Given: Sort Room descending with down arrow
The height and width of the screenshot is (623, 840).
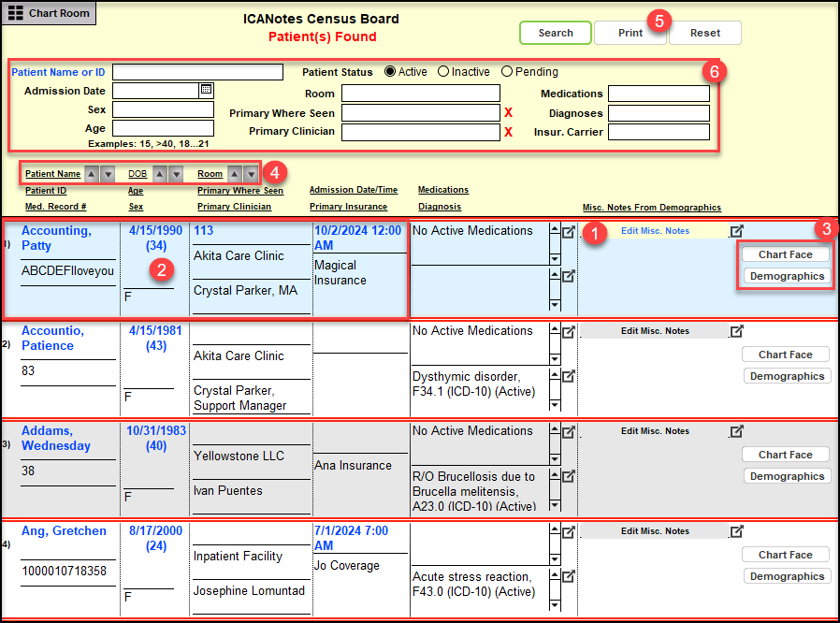Looking at the screenshot, I should click(x=251, y=174).
